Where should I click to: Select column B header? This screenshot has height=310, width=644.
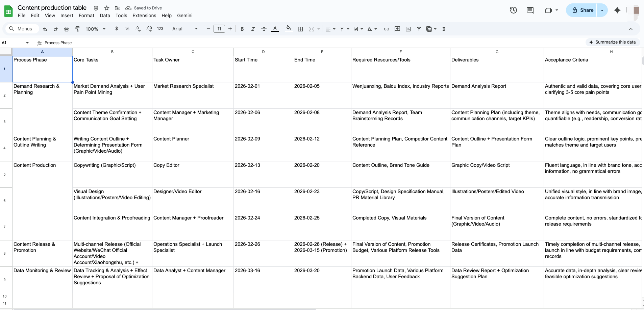112,52
